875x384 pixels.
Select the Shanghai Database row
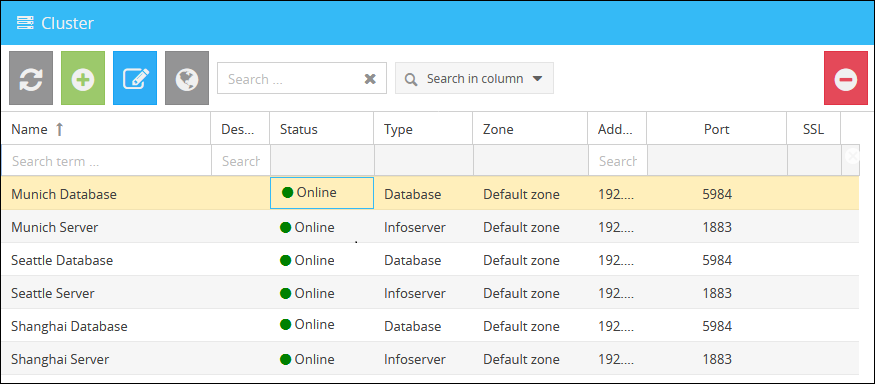[x=430, y=325]
